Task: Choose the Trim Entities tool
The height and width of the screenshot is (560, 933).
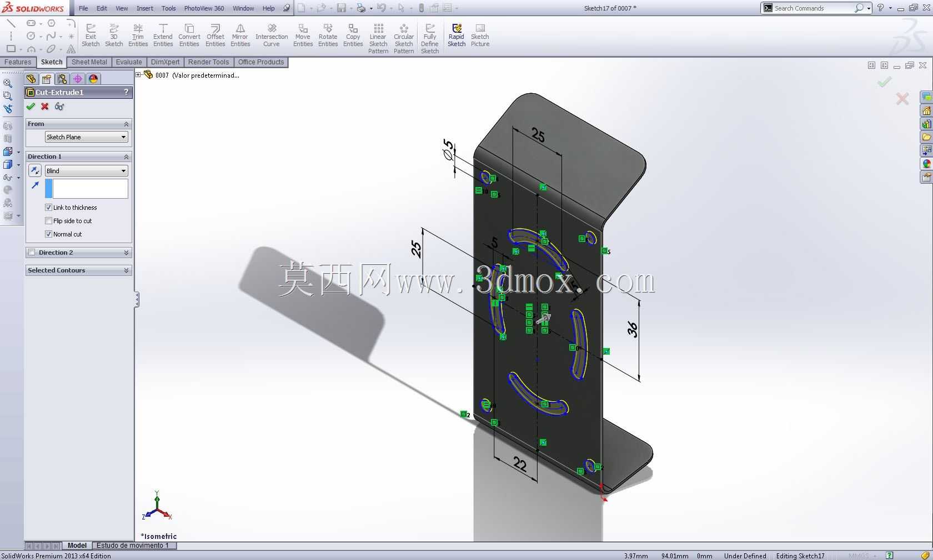Action: tap(138, 36)
